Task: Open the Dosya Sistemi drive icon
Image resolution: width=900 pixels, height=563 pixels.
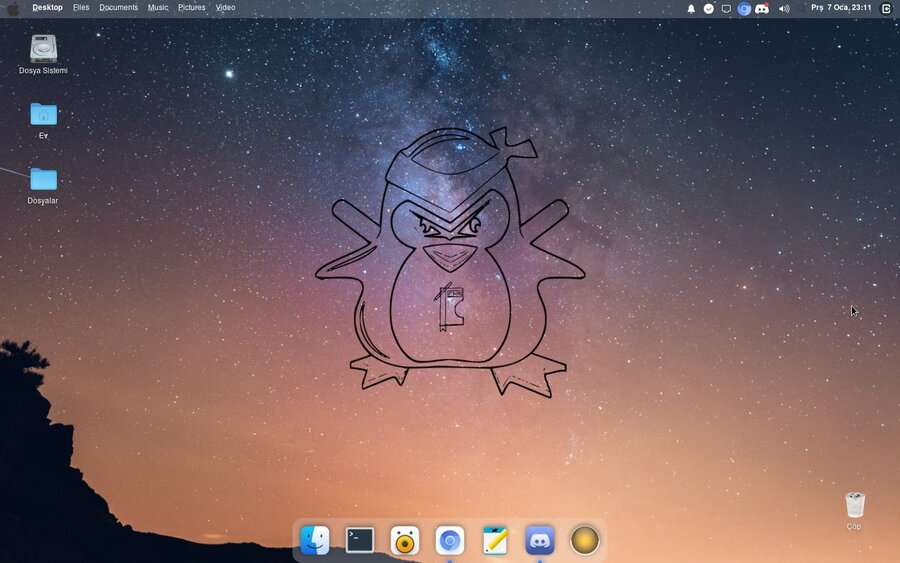Action: click(x=43, y=54)
